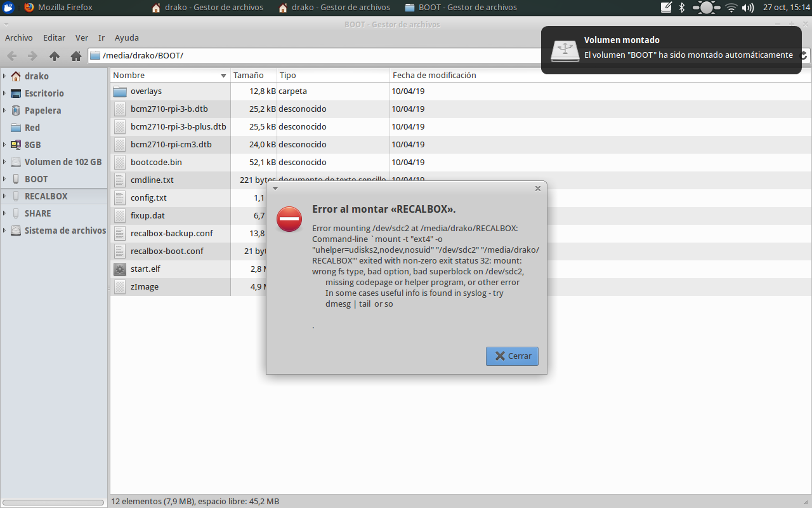812x508 pixels.
Task: Open the Ir menu
Action: (x=101, y=38)
